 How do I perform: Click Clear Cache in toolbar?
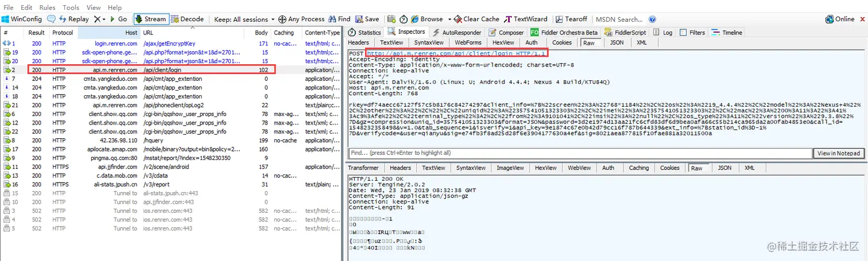476,19
